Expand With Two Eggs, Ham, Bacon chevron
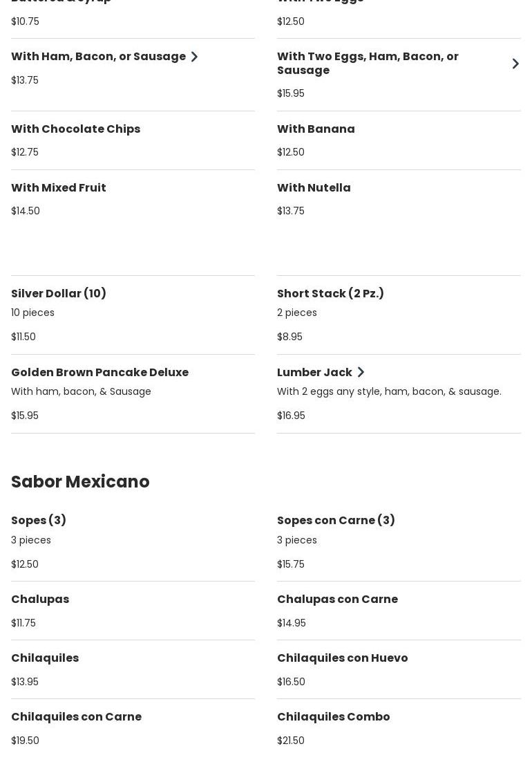This screenshot has height=771, width=532. point(515,64)
